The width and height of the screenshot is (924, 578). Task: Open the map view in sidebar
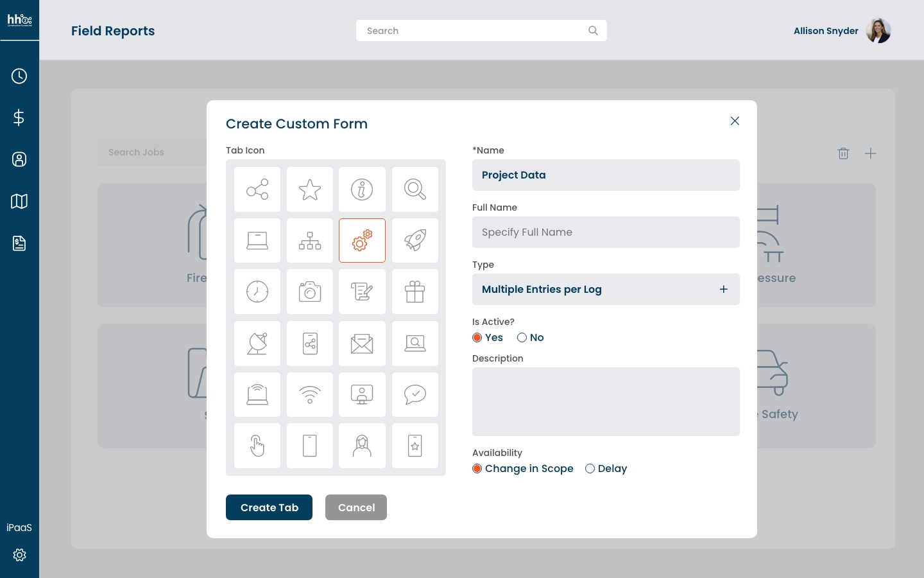click(19, 202)
